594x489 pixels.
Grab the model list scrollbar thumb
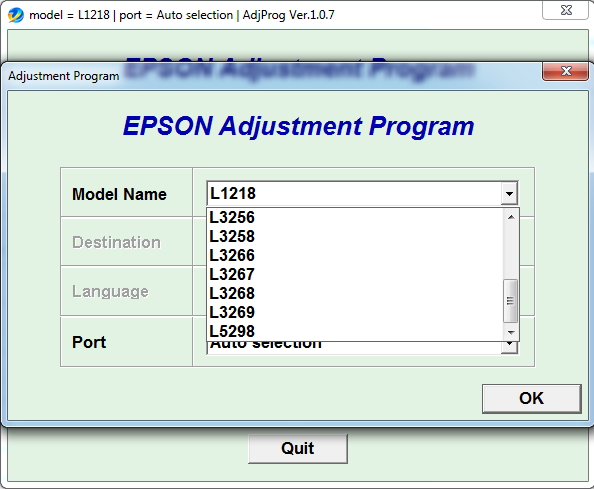511,301
